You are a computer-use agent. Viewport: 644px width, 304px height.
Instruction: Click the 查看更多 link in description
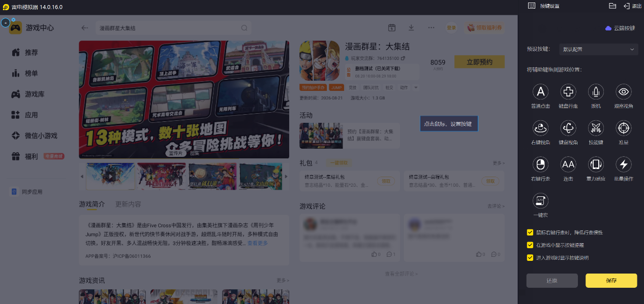tap(257, 243)
